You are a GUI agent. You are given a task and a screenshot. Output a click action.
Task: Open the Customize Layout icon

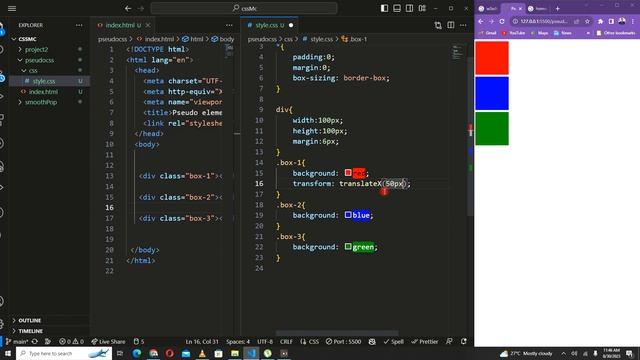[x=422, y=8]
